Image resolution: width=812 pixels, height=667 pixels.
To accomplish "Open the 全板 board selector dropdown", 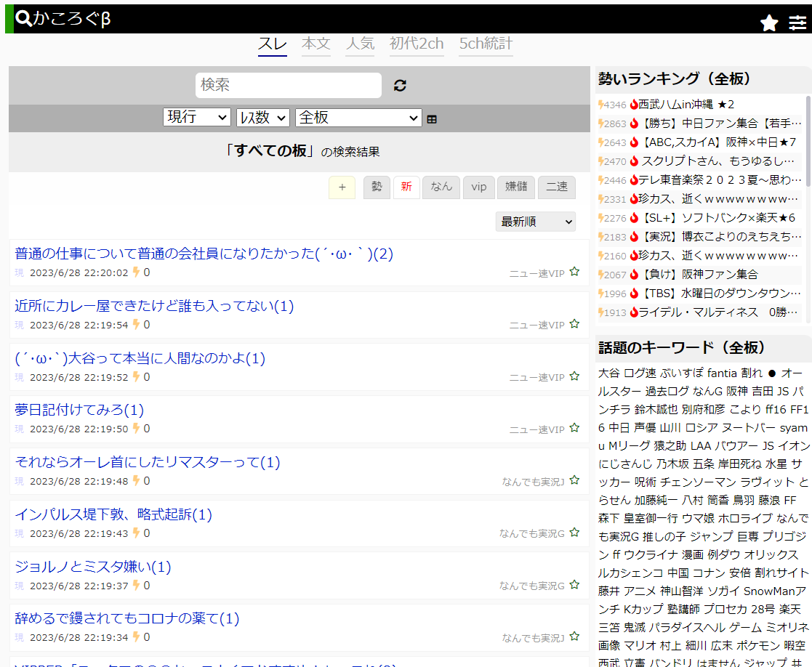I will coord(358,117).
